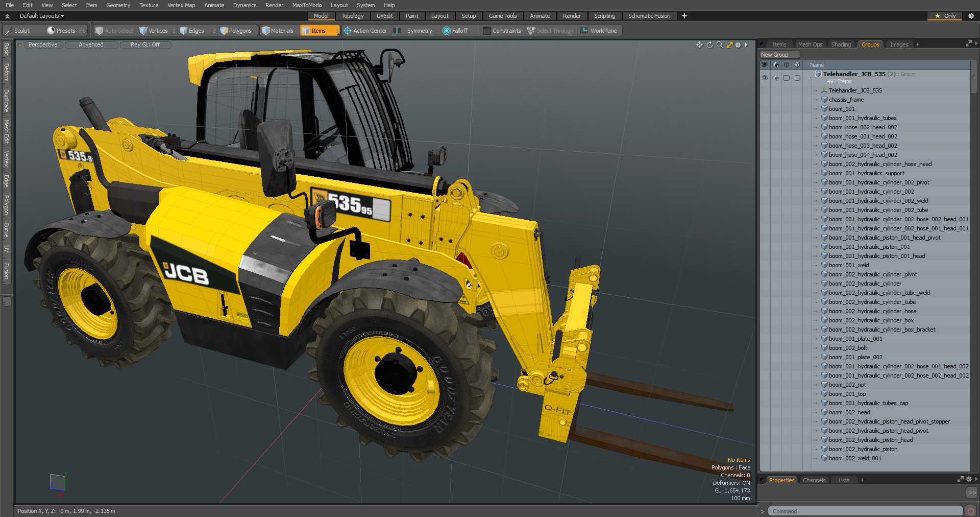Open viewport settings gear
Viewport: 980px width, 517px height.
click(x=738, y=45)
